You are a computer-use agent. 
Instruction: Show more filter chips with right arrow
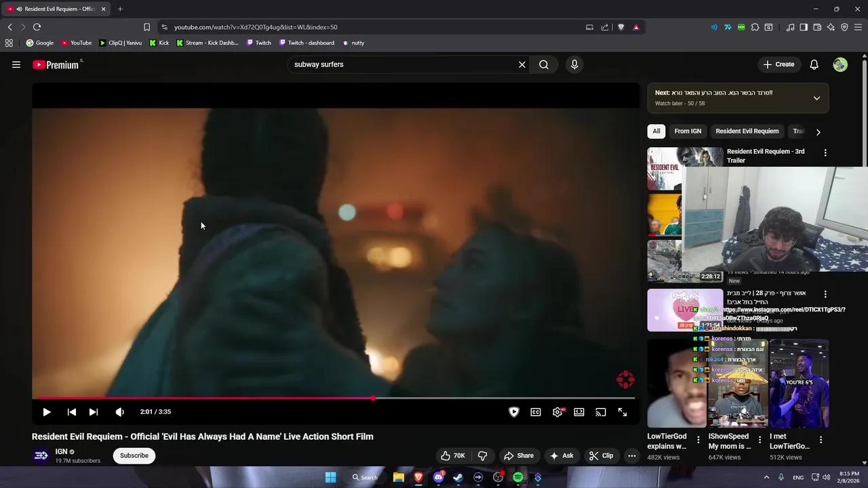[818, 132]
